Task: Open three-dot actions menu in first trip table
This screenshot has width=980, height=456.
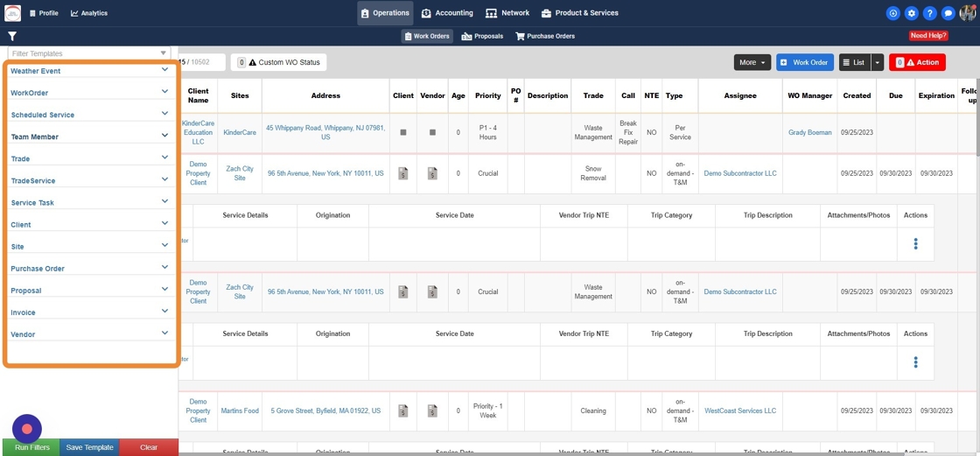Action: (915, 243)
